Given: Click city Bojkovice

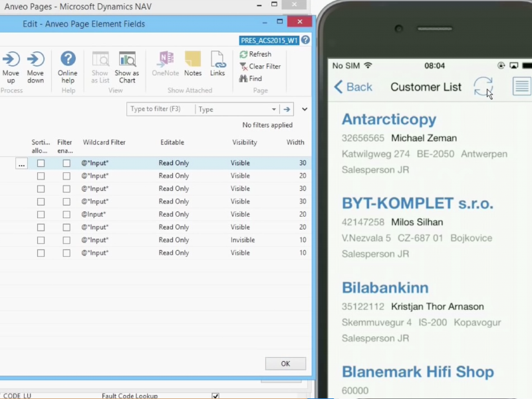Looking at the screenshot, I should (x=471, y=238).
